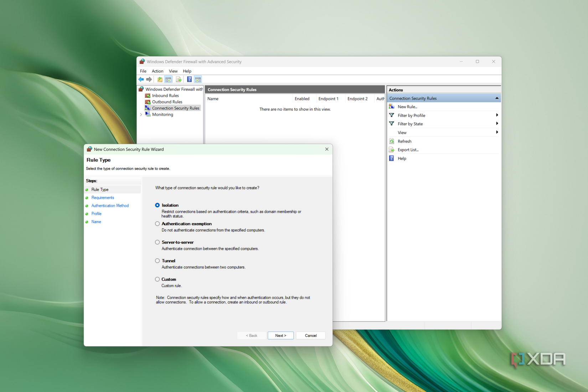Click the New Rule icon in Actions pane

(x=392, y=107)
